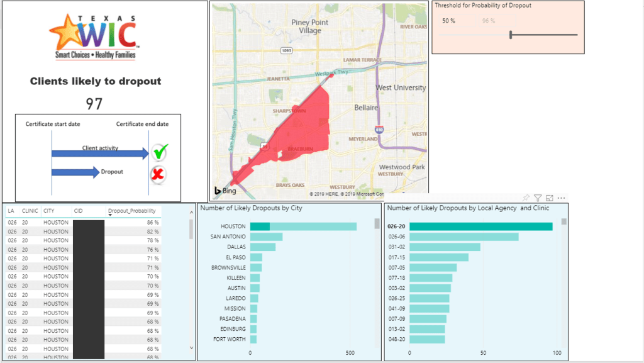Screen dimensions: 644x363
Task: Sort table by Dropout_Probability column header
Action: click(x=131, y=211)
